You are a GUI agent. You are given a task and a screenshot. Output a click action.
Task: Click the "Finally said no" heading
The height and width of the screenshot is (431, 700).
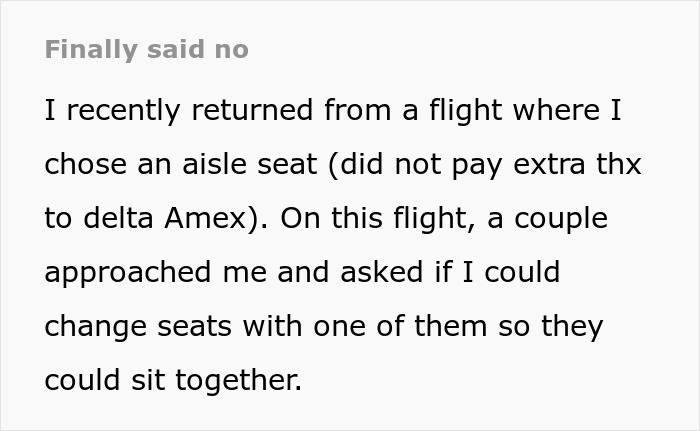[x=146, y=50]
